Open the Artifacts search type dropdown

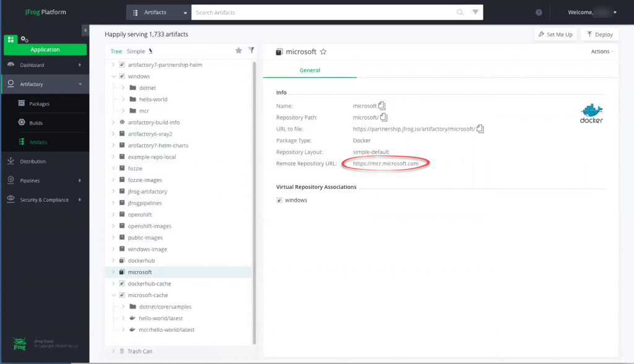tap(159, 12)
